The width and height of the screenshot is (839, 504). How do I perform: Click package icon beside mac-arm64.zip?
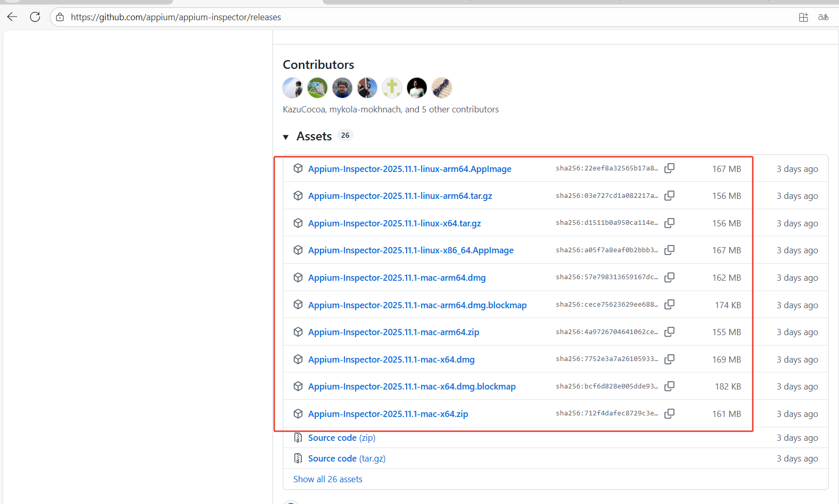click(x=298, y=332)
